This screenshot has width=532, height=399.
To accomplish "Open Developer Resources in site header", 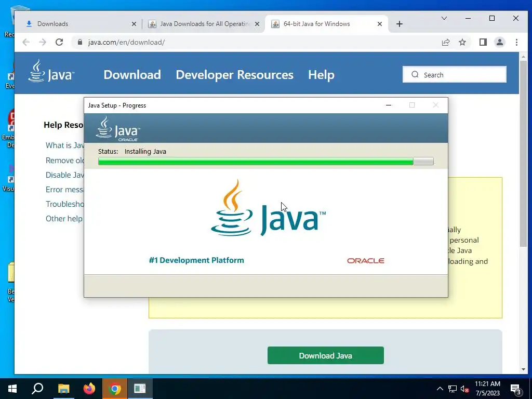I will [x=234, y=75].
